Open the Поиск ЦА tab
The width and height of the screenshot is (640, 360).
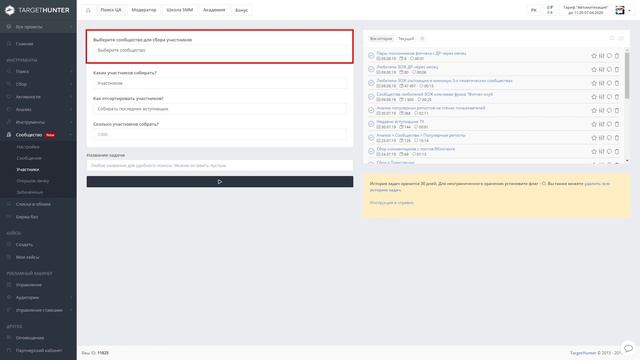(111, 10)
